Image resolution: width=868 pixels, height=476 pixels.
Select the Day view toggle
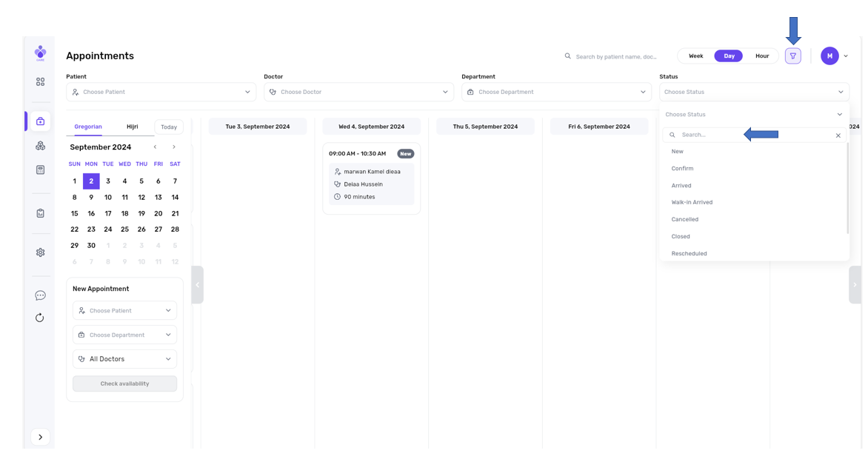click(x=729, y=56)
